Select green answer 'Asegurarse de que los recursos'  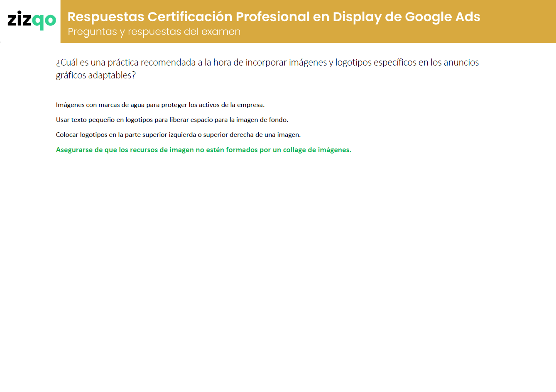203,150
